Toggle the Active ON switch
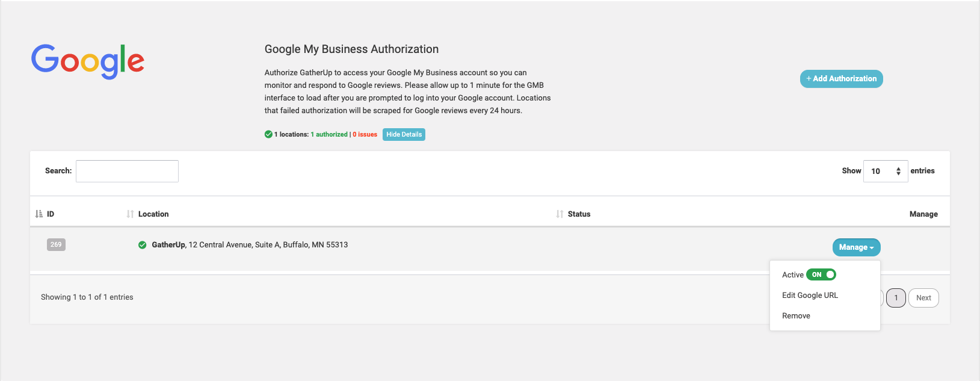The image size is (980, 381). pyautogui.click(x=821, y=274)
